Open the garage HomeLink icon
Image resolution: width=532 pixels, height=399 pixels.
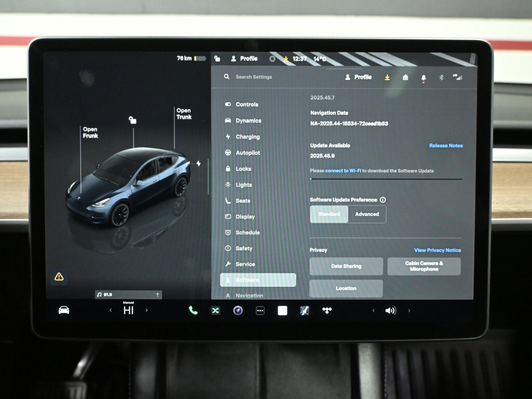405,77
